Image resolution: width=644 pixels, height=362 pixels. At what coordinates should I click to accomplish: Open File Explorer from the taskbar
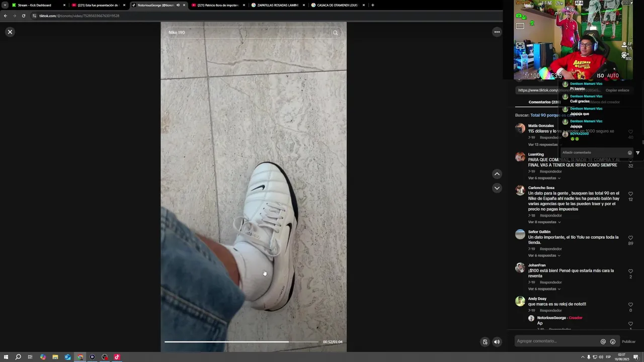55,357
